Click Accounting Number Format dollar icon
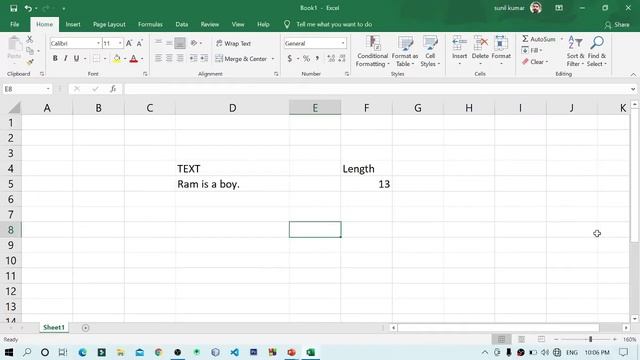 click(290, 59)
